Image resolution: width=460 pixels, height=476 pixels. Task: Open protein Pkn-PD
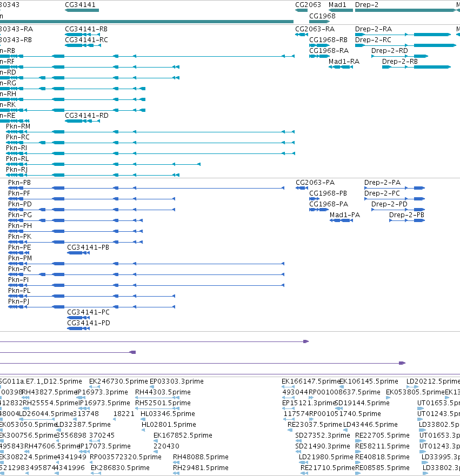20,204
